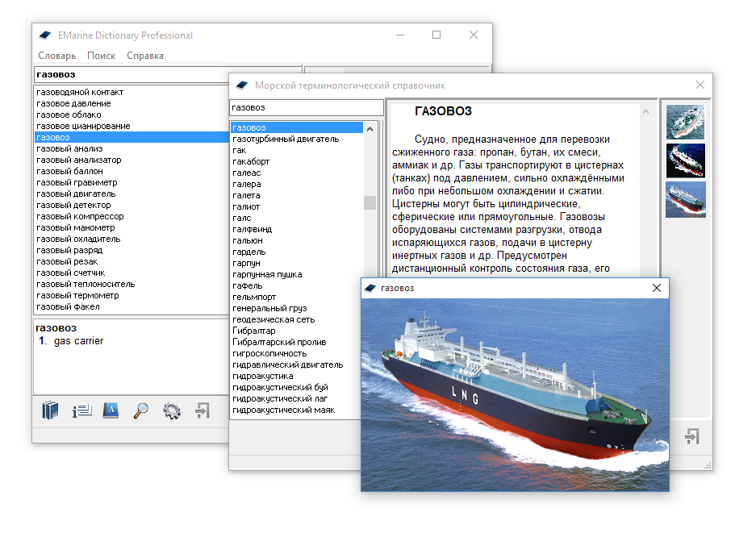Click exit icon in EMarine Dictionary toolbar
756x533 pixels.
(202, 410)
